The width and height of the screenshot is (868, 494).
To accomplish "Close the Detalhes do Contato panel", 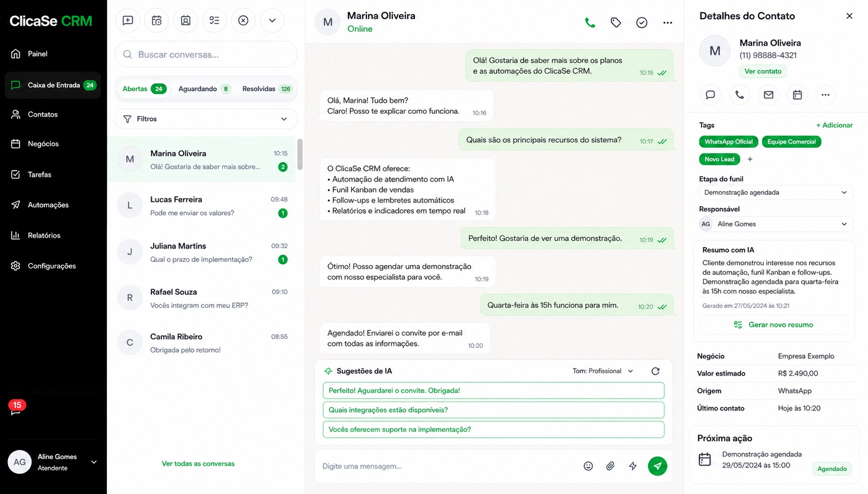I will 849,16.
